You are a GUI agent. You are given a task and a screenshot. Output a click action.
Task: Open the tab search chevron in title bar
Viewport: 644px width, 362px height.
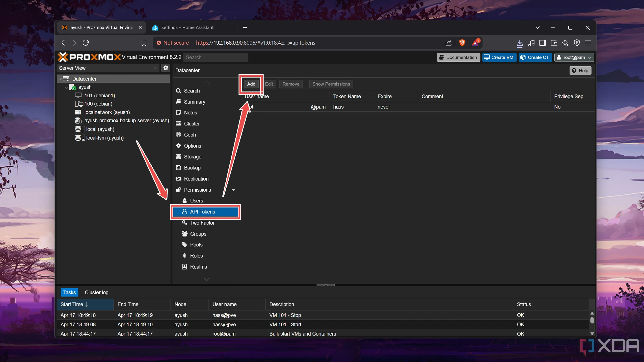point(538,27)
